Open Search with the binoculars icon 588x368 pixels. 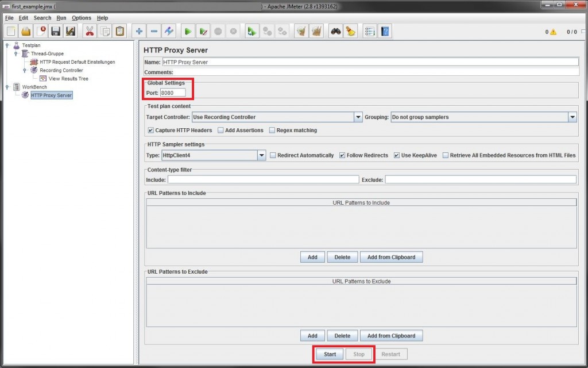point(335,31)
